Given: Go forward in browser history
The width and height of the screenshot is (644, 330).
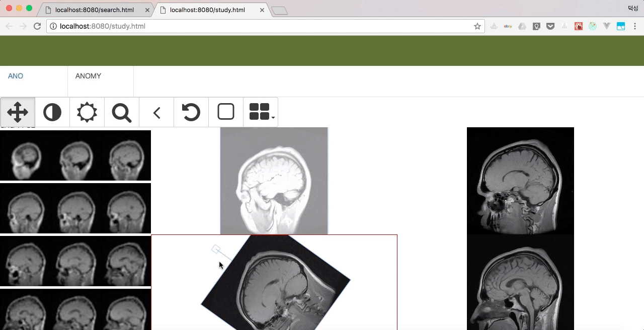Looking at the screenshot, I should point(23,26).
